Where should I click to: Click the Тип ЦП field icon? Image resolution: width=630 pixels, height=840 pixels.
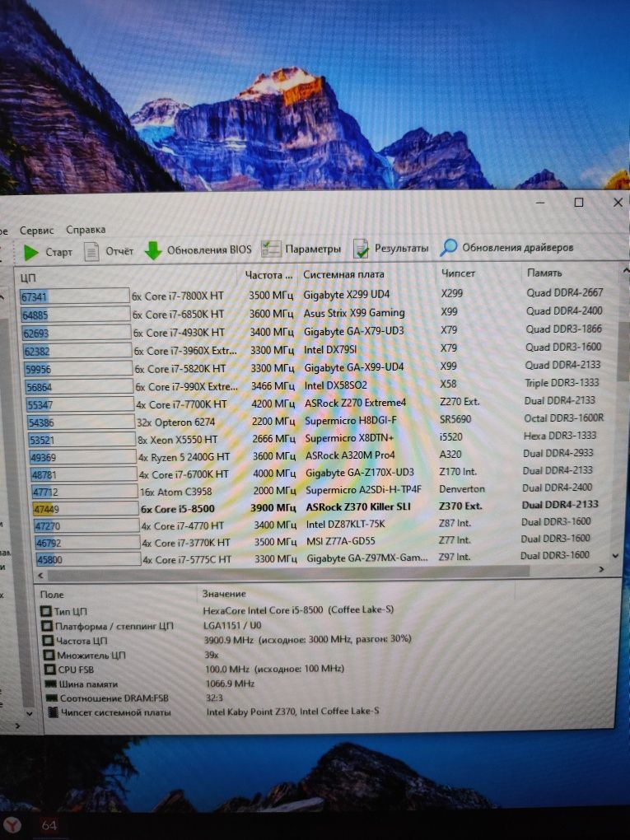coord(46,611)
